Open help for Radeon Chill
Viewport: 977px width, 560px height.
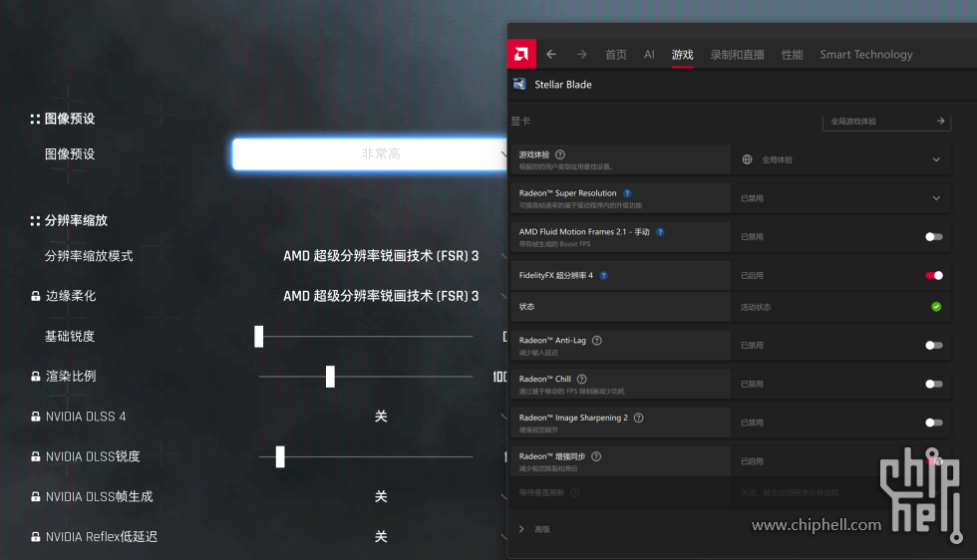coord(582,379)
